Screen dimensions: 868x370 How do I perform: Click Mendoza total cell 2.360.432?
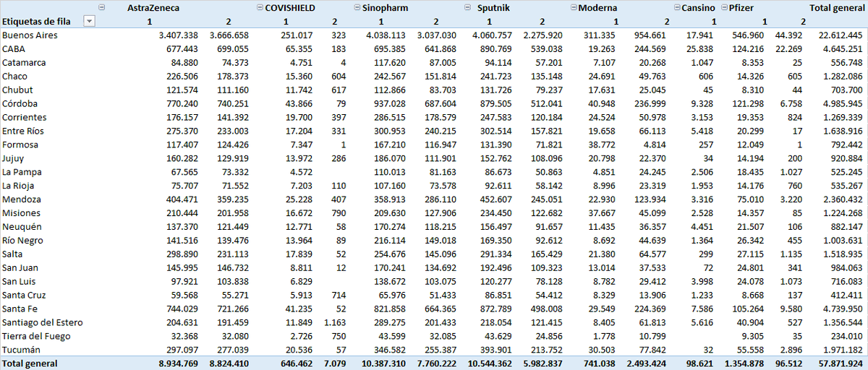tap(845, 199)
